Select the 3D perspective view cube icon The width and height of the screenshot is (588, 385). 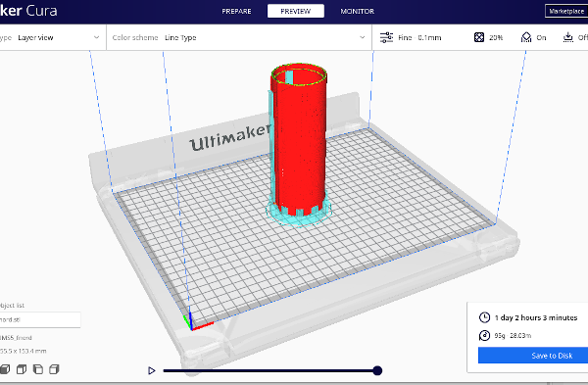click(5, 369)
